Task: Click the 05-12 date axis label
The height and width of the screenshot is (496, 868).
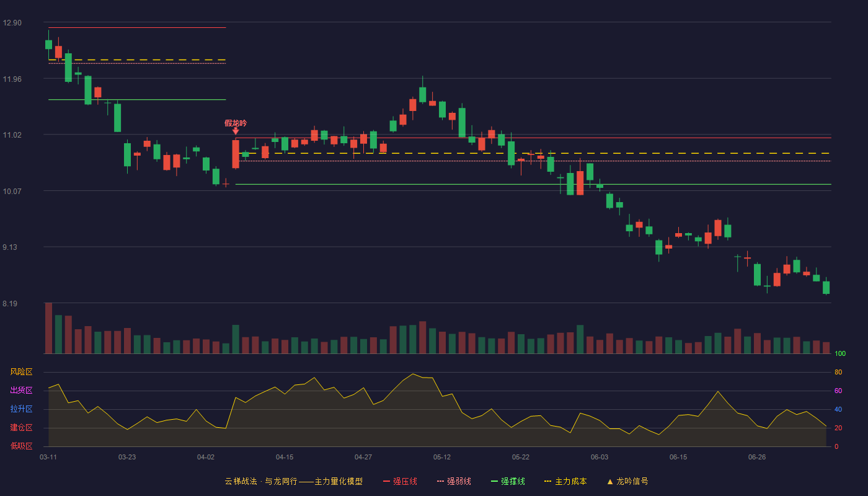Action: pyautogui.click(x=442, y=457)
